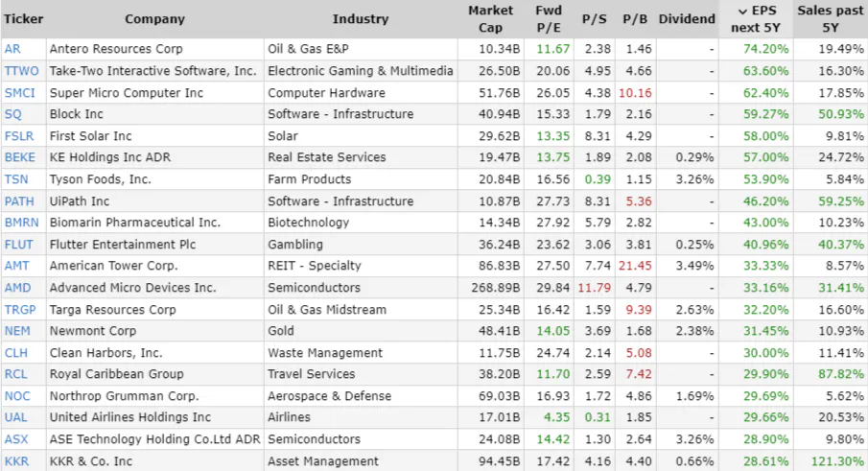Select American Tower Corp. name
The width and height of the screenshot is (868, 471).
point(114,266)
